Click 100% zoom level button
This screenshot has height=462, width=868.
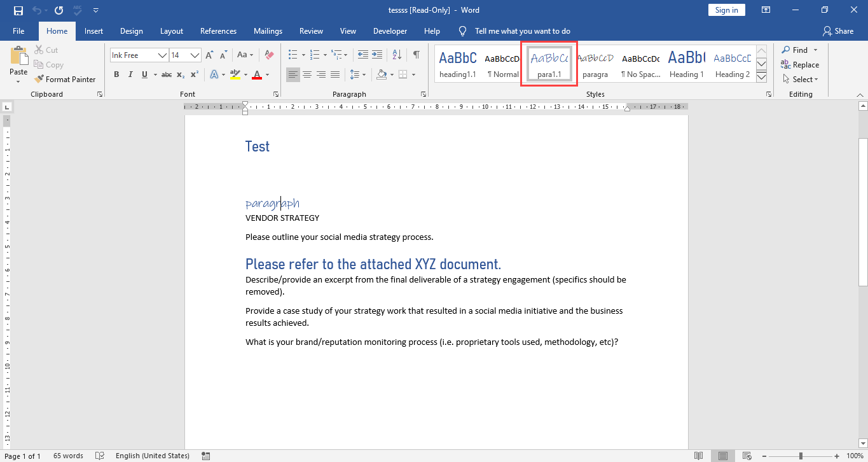854,456
